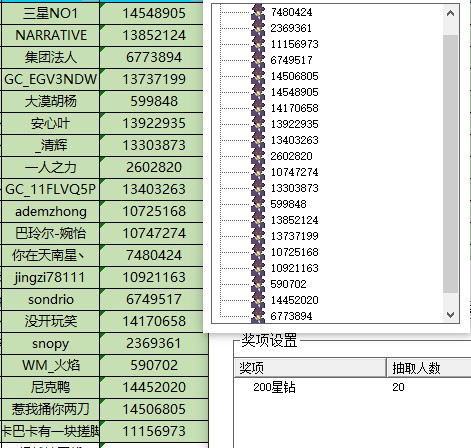Select the cell 大漠胡杨
The image size is (471, 448).
(50, 101)
